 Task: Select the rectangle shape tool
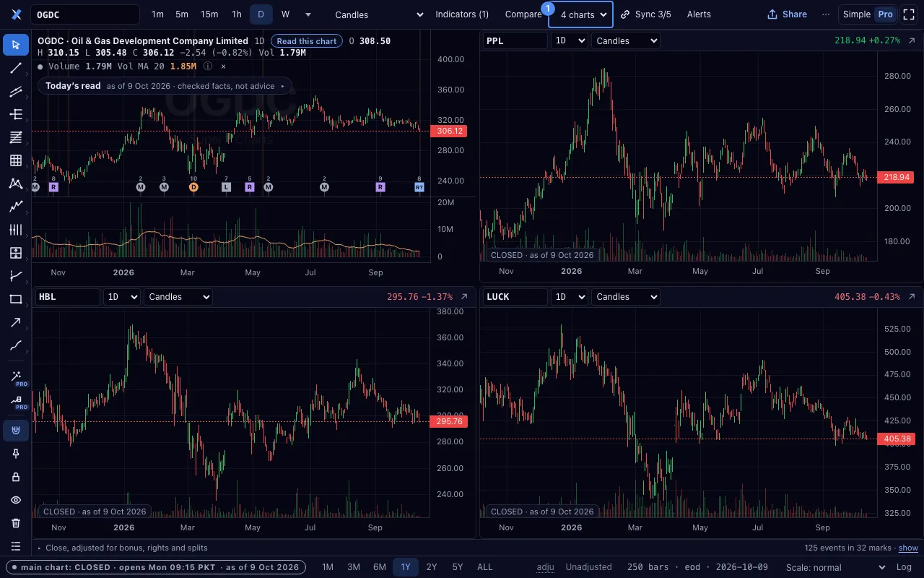pyautogui.click(x=16, y=299)
